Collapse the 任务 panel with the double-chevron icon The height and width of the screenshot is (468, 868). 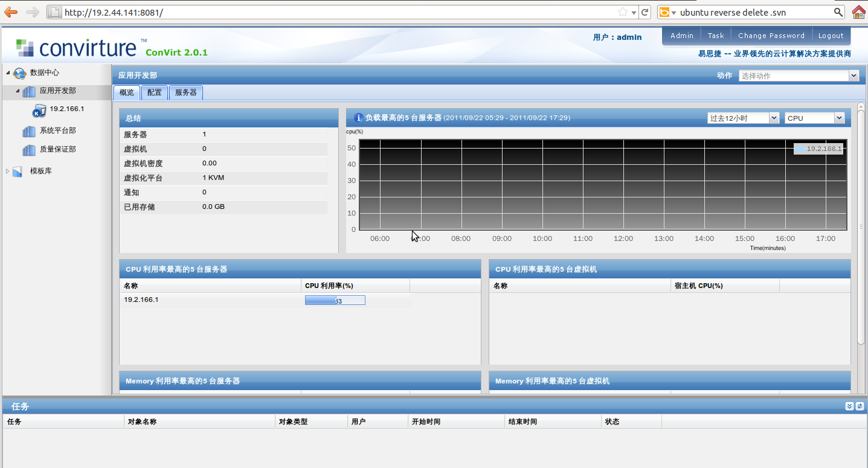(x=850, y=406)
